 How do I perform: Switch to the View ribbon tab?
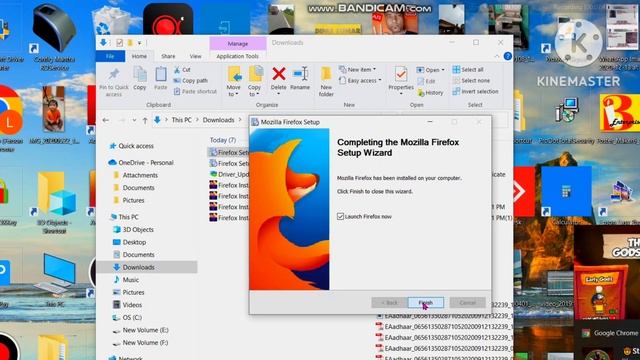tap(196, 56)
